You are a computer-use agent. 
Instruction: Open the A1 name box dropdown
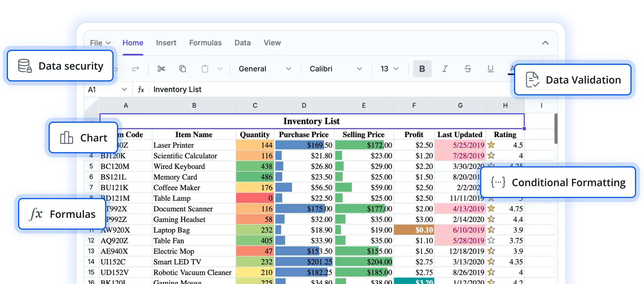tap(124, 90)
